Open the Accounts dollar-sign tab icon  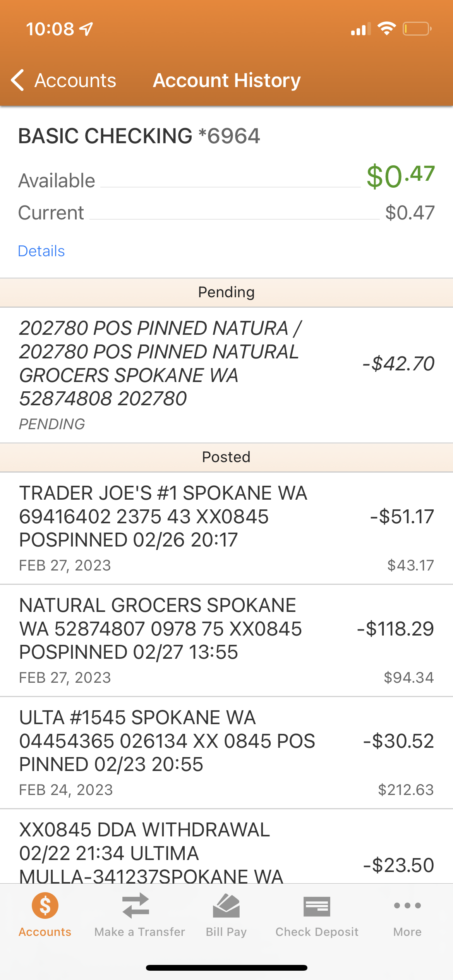(45, 906)
